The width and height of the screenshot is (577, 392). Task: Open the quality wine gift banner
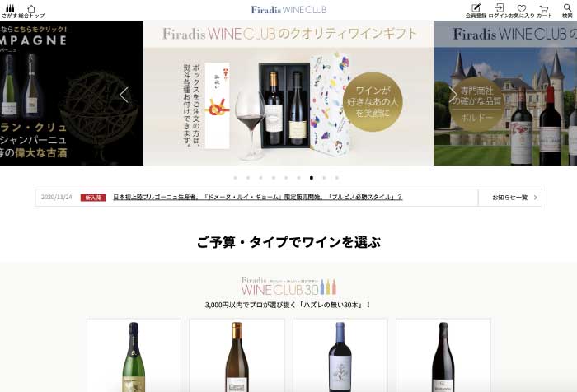pos(288,93)
